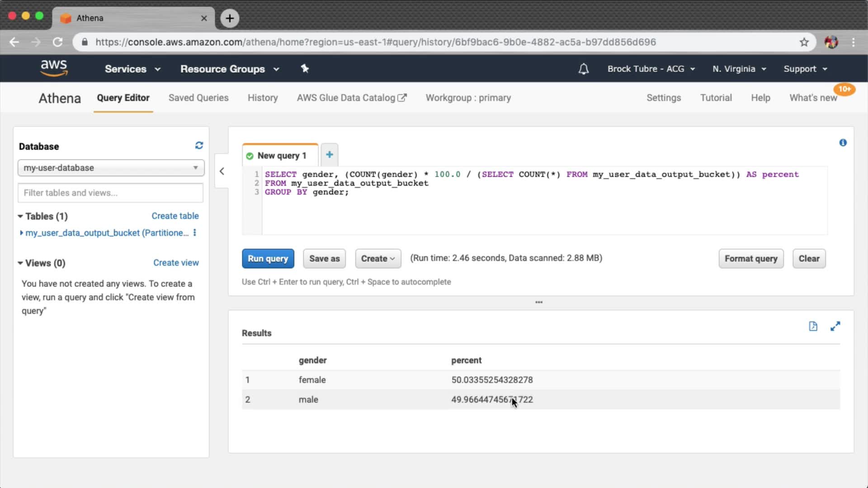Click the Filter tables and views field
This screenshot has height=488, width=868.
pyautogui.click(x=111, y=193)
